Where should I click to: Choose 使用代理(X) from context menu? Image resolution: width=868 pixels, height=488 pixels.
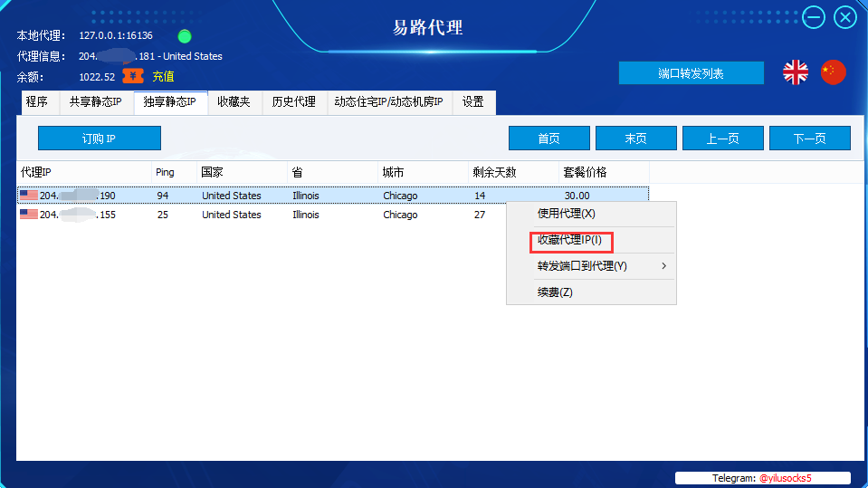[x=591, y=214]
